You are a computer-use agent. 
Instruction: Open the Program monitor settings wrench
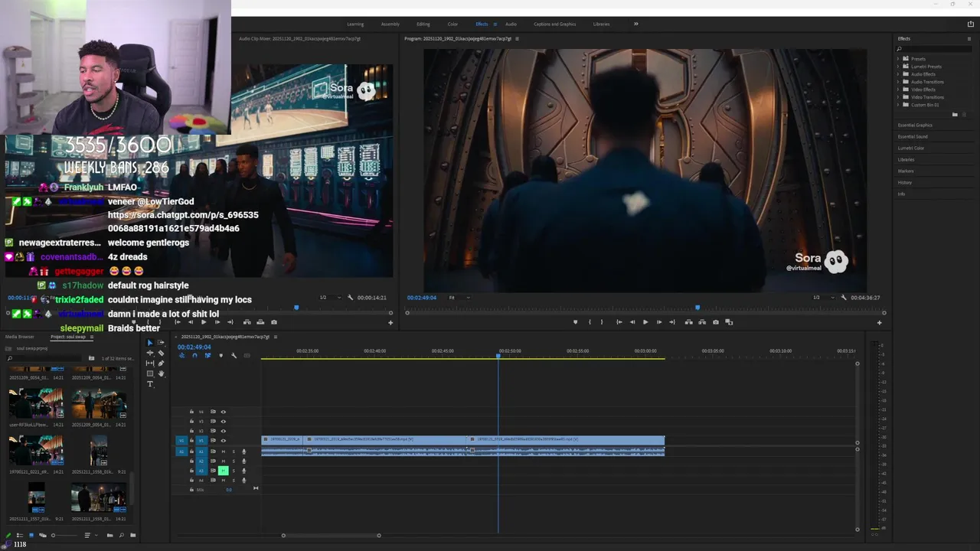pos(844,297)
